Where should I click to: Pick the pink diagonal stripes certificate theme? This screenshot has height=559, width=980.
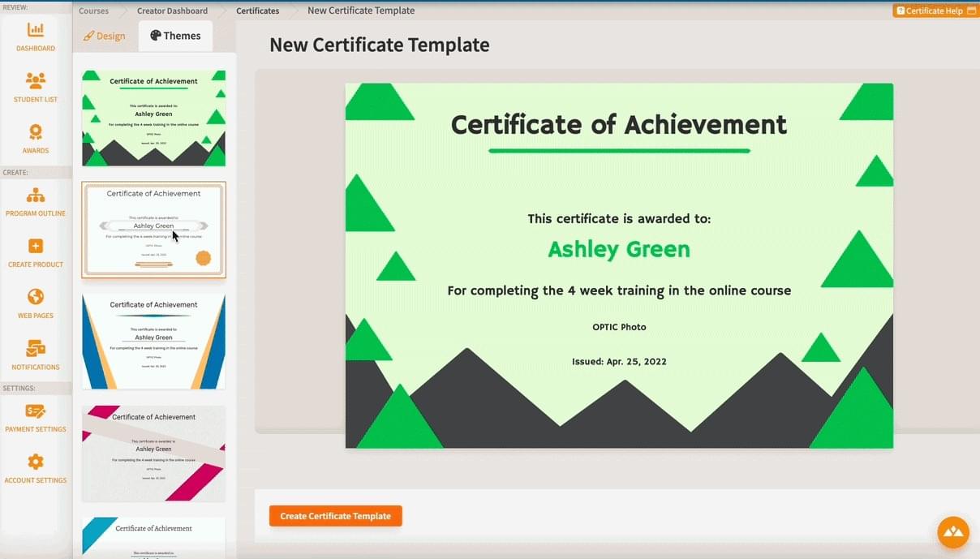click(x=153, y=454)
